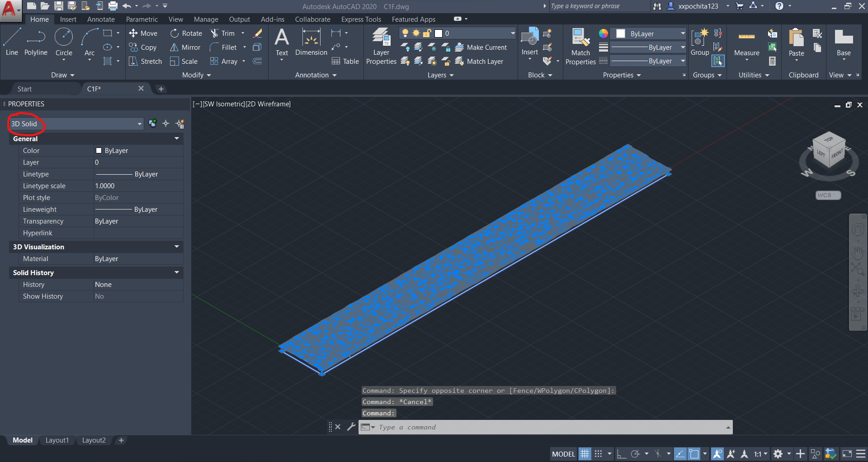Click the Table annotation button
This screenshot has height=462, width=868.
point(345,61)
